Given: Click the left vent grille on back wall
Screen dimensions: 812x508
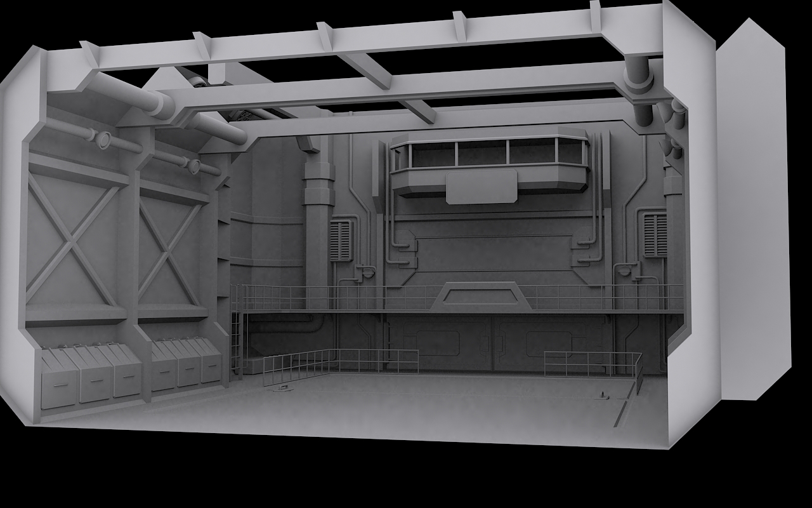Looking at the screenshot, I should (341, 240).
